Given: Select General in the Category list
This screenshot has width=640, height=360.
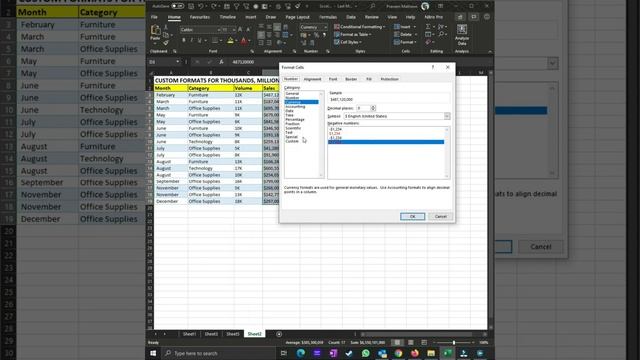Looking at the screenshot, I should click(x=292, y=93).
